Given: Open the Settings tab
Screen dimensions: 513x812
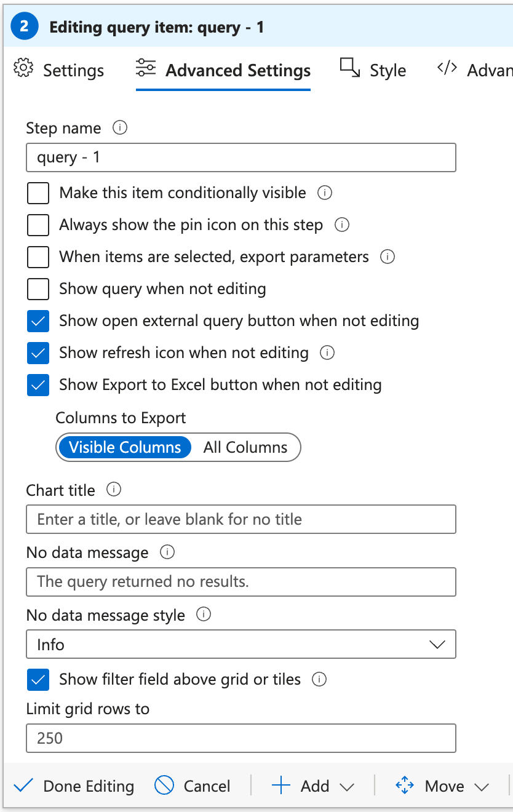Looking at the screenshot, I should click(x=73, y=70).
